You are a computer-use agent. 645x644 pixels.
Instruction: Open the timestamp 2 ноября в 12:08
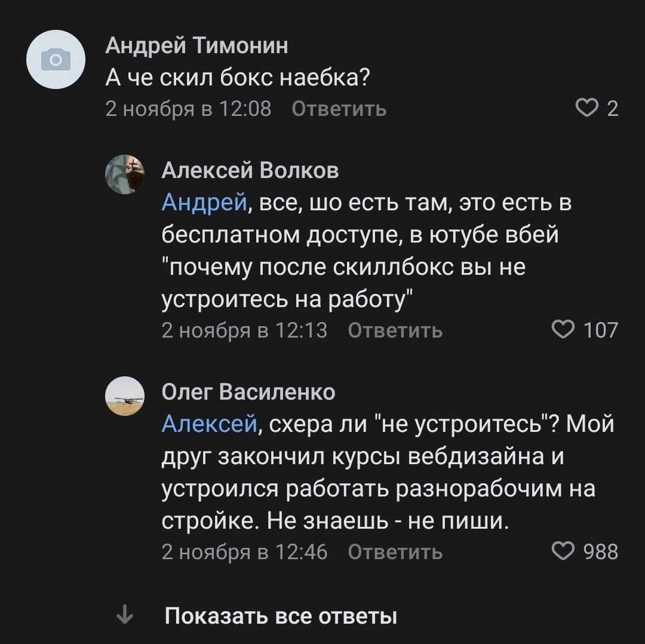point(188,109)
